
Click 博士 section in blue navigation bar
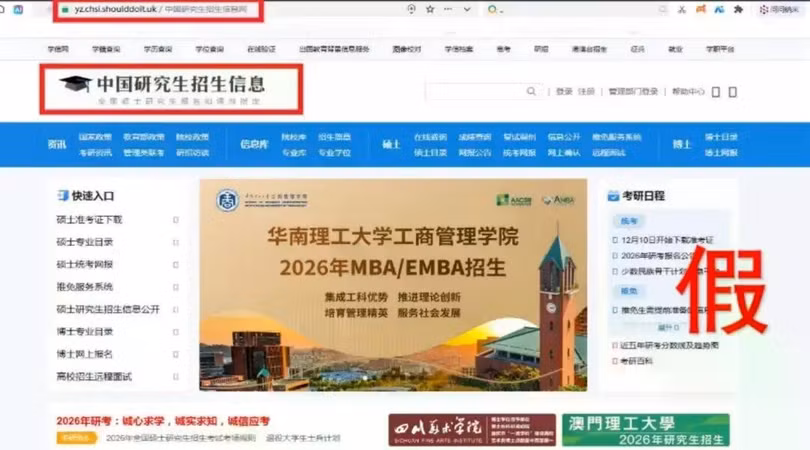pos(682,145)
